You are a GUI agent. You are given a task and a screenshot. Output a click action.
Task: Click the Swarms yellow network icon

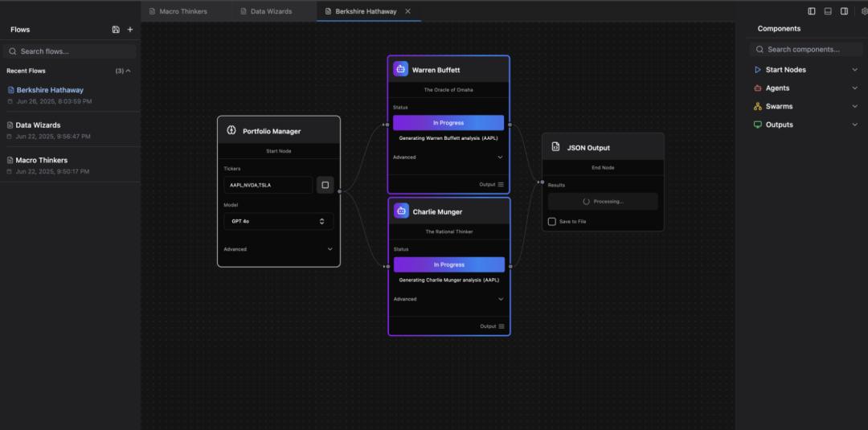pyautogui.click(x=757, y=106)
